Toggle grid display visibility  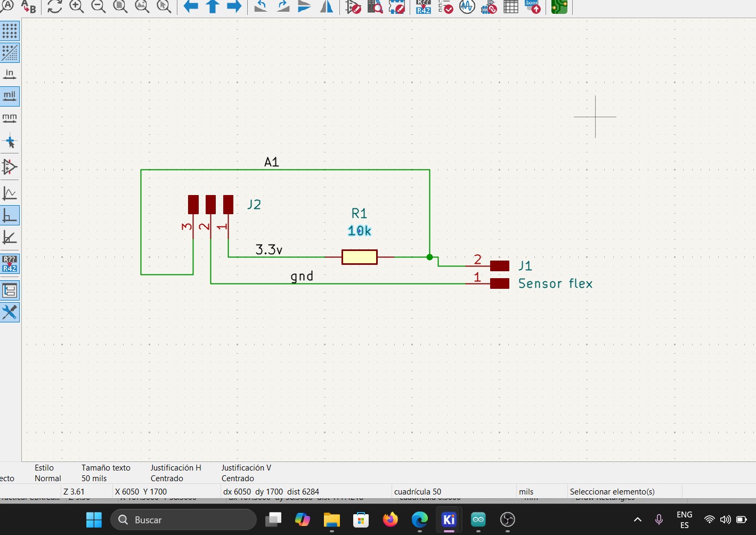(10, 31)
